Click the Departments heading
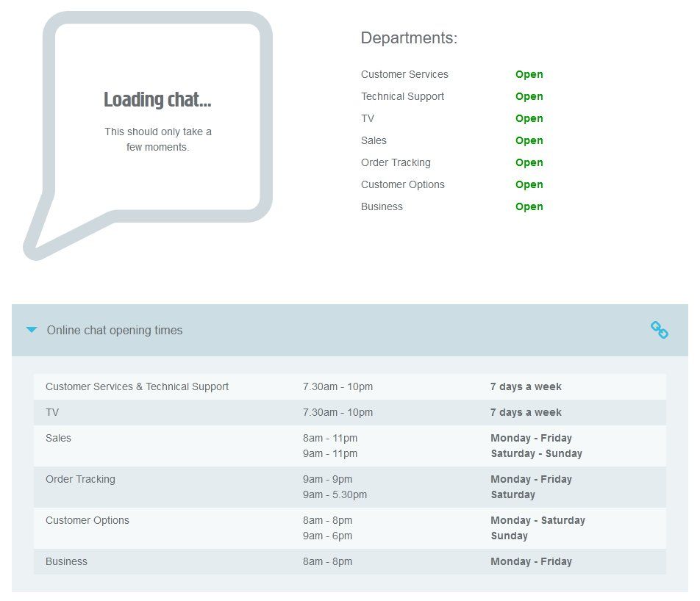Viewport: 700px width, 601px height. click(409, 38)
